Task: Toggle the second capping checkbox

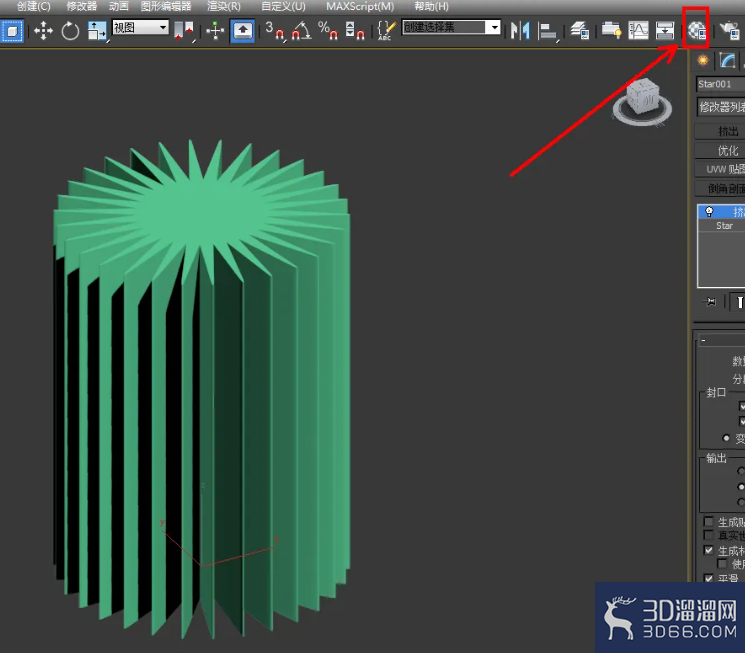Action: tap(742, 422)
